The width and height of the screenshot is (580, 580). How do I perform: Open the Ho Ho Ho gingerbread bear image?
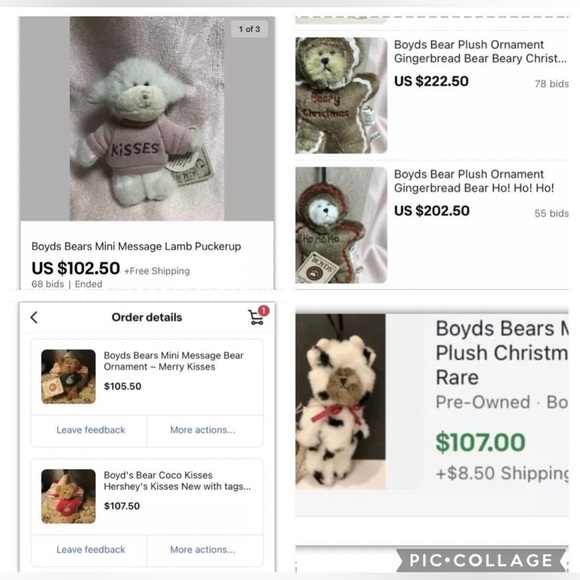click(x=341, y=225)
